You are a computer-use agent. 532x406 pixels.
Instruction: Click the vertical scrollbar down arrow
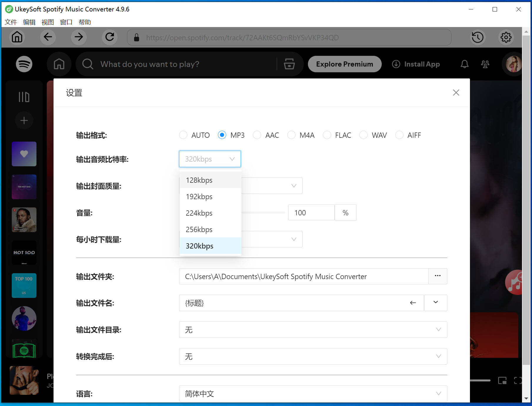pyautogui.click(x=526, y=398)
